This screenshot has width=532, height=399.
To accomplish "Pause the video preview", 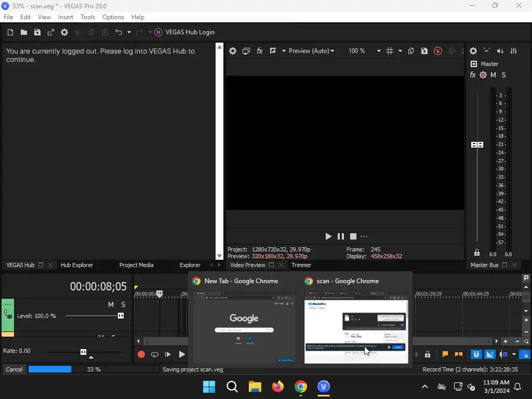I will click(341, 236).
